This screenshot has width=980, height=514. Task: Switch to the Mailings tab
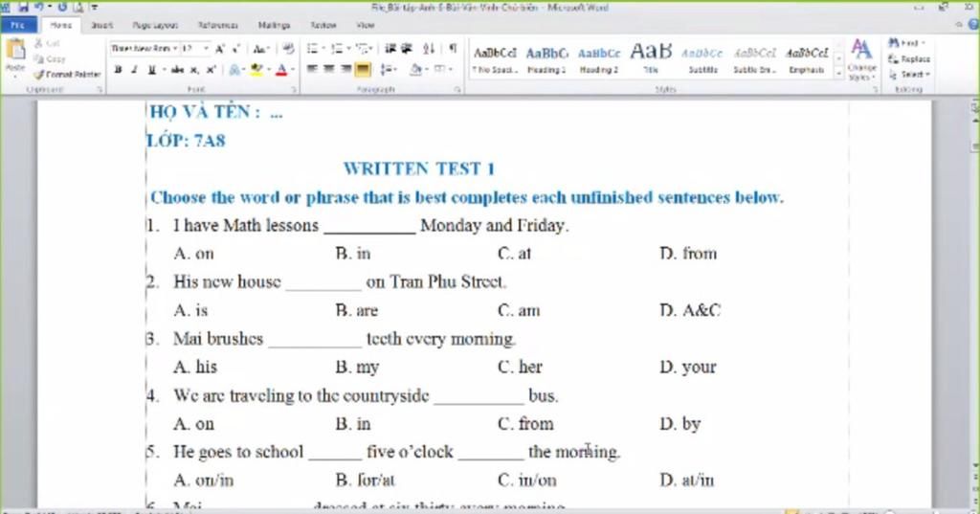click(274, 25)
